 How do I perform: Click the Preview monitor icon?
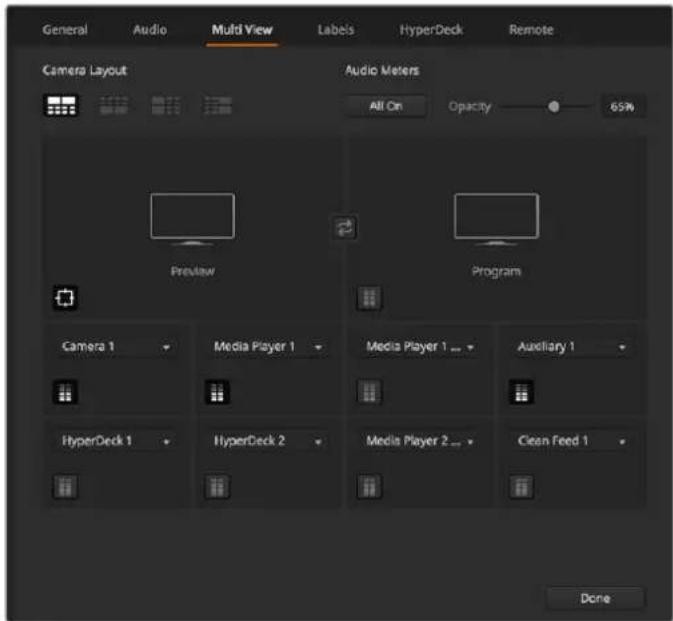pos(192,219)
